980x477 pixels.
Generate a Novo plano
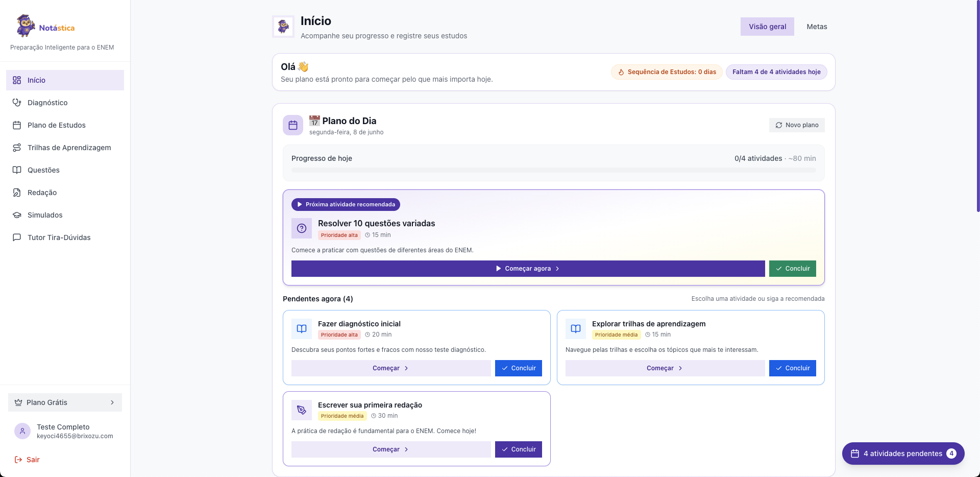tap(797, 125)
